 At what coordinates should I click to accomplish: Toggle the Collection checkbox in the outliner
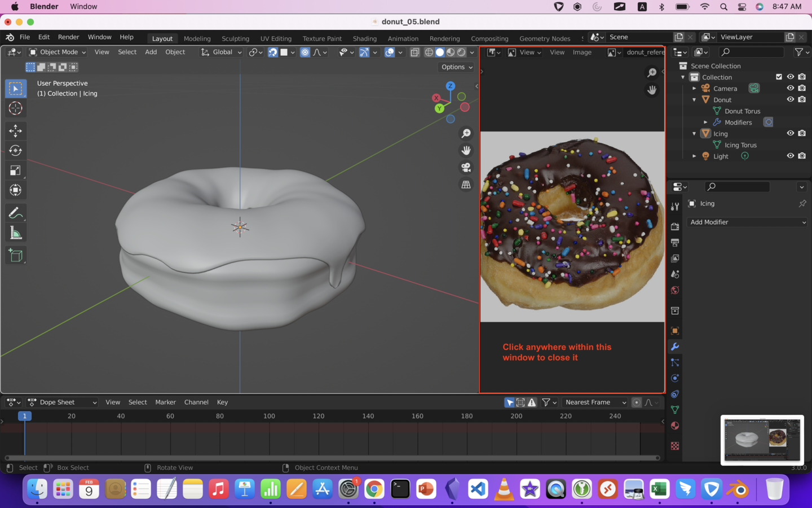(x=779, y=77)
